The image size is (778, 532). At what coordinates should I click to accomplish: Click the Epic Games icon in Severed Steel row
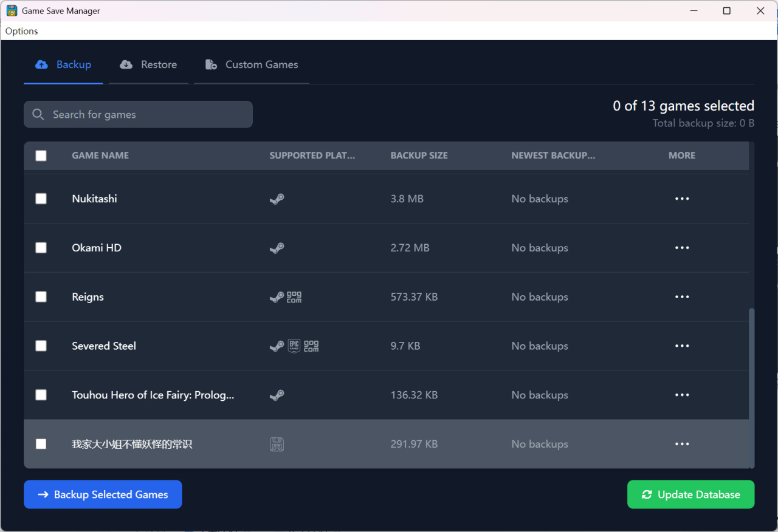[x=294, y=346]
